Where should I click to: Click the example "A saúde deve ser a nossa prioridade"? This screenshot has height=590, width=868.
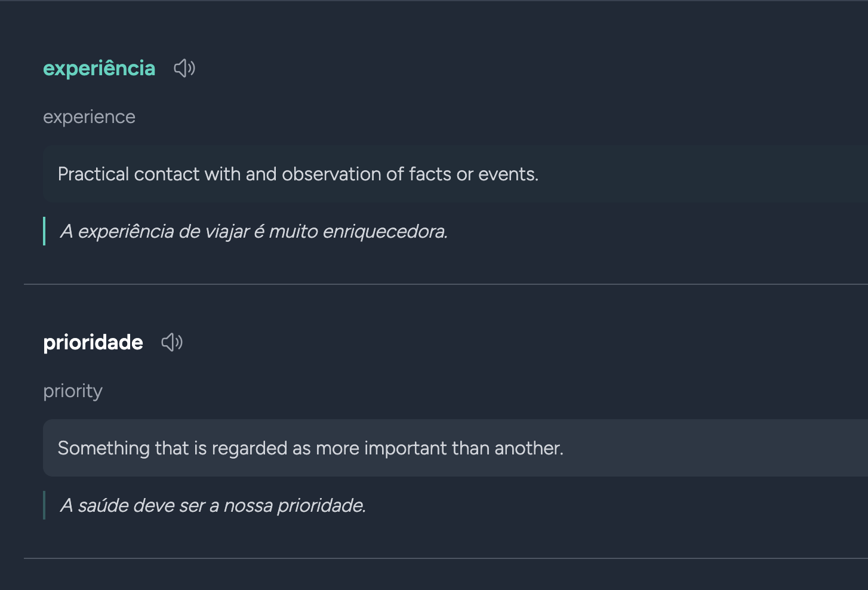[213, 505]
